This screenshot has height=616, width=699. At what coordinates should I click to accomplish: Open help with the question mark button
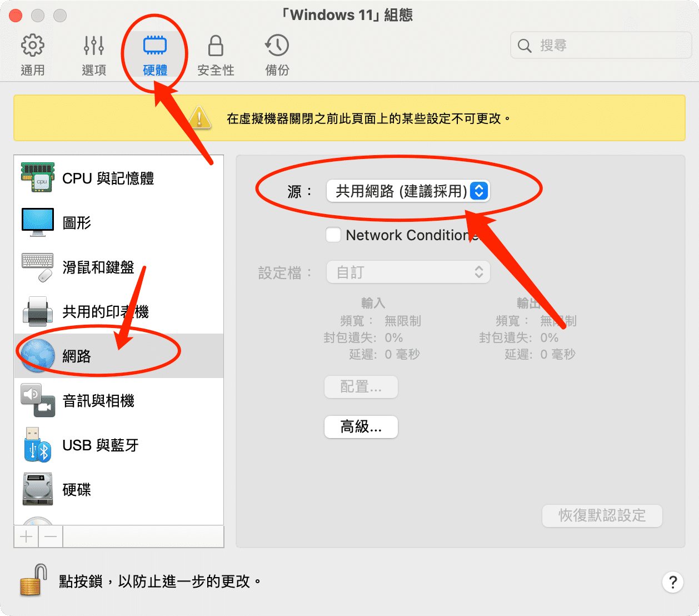[x=673, y=582]
